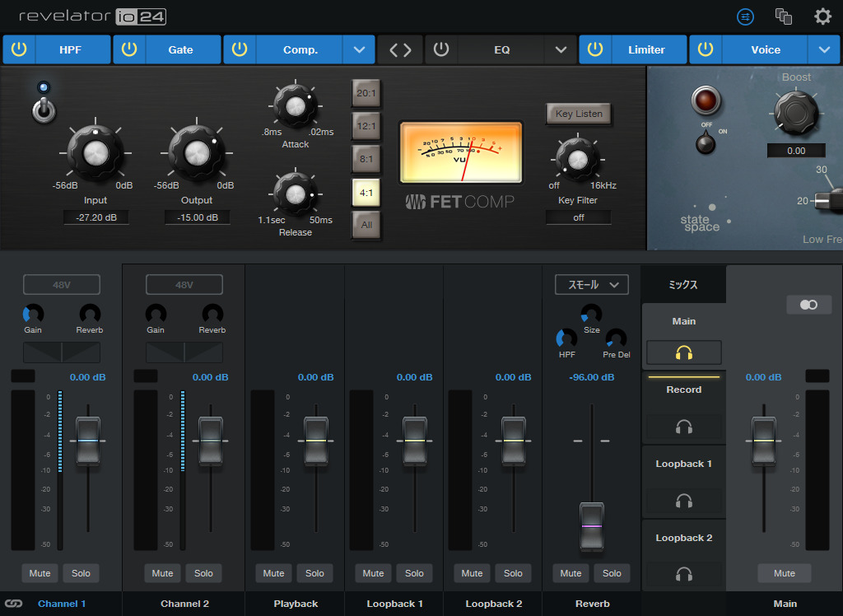Image resolution: width=843 pixels, height=616 pixels.
Task: Select the 8:1 ratio button
Action: click(x=366, y=159)
